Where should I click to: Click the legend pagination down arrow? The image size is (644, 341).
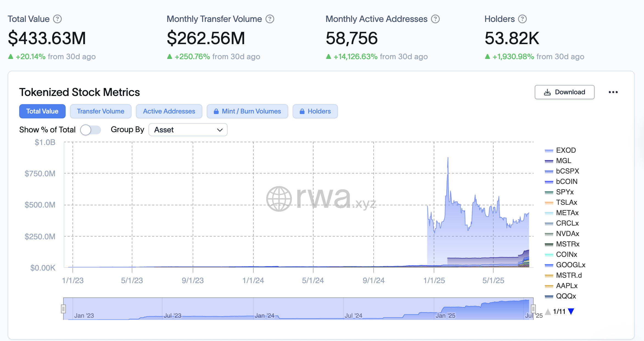click(571, 311)
